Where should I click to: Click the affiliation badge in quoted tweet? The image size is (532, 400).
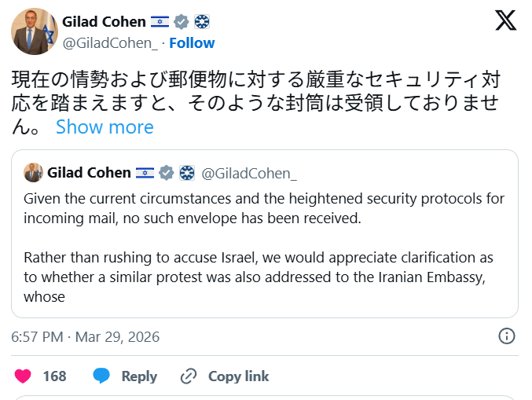[x=187, y=173]
